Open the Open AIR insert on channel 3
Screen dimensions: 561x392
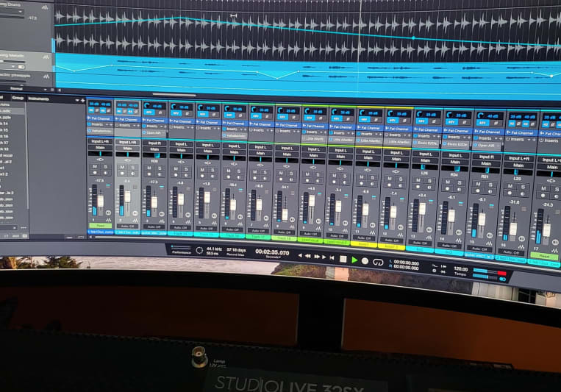click(154, 132)
